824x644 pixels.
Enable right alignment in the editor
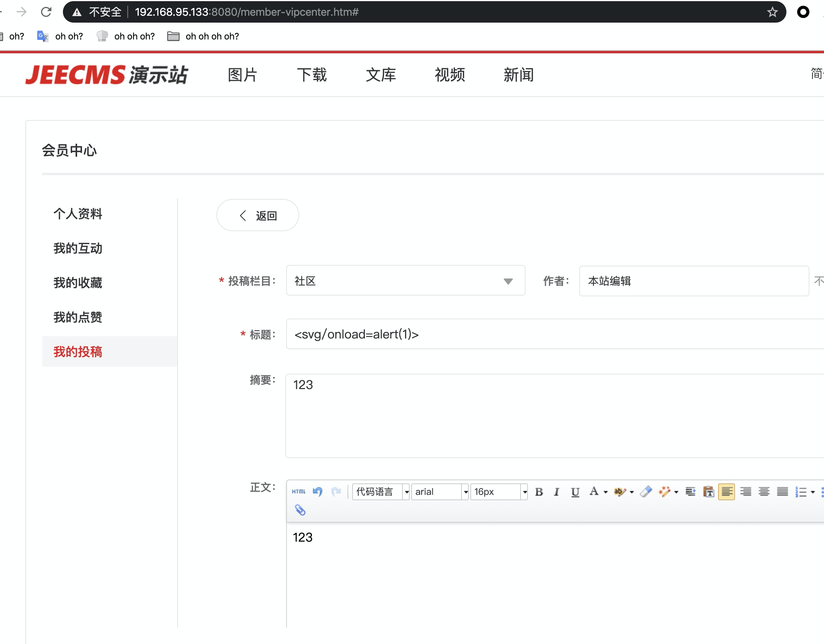point(746,493)
